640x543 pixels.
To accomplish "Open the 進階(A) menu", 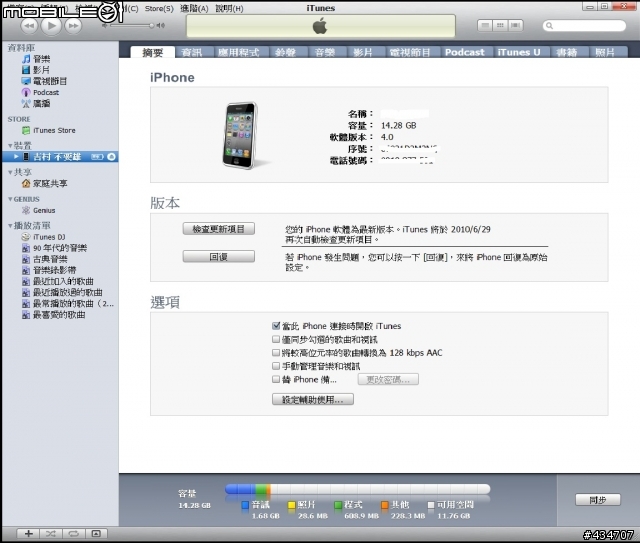I will pos(194,9).
